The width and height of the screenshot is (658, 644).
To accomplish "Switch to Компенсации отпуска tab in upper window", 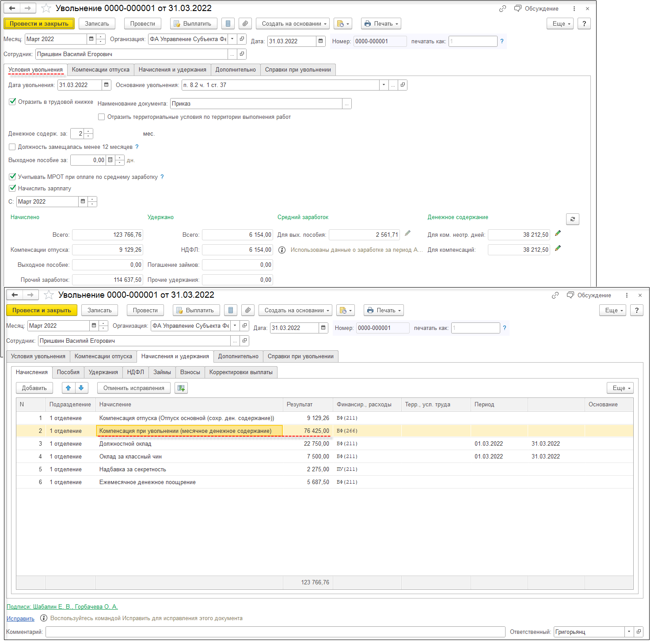I will click(101, 69).
